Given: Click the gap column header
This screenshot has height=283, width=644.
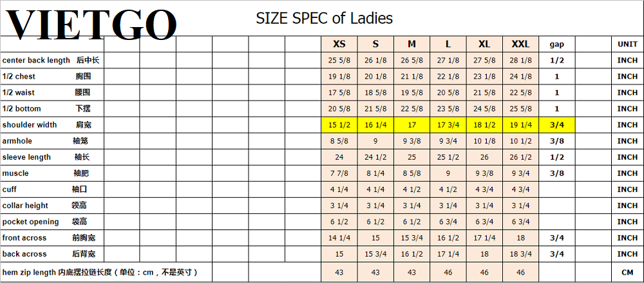Looking at the screenshot, I should tap(556, 44).
